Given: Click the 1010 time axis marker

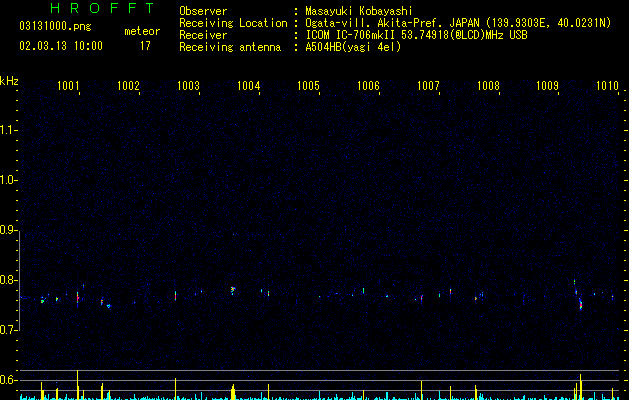Looking at the screenshot, I should click(x=607, y=85).
